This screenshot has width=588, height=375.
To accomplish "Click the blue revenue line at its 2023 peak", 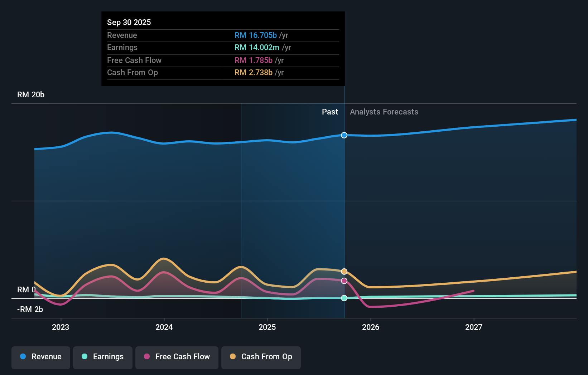I will click(111, 133).
